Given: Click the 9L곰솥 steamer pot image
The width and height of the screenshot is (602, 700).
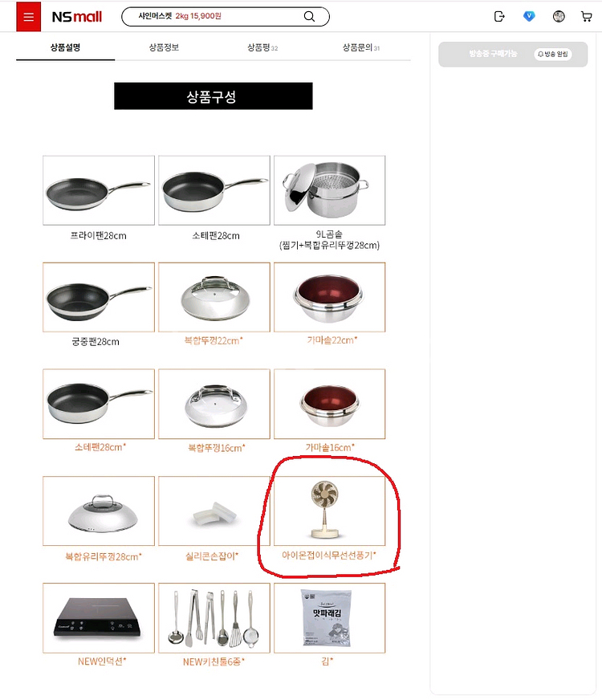Looking at the screenshot, I should [329, 190].
